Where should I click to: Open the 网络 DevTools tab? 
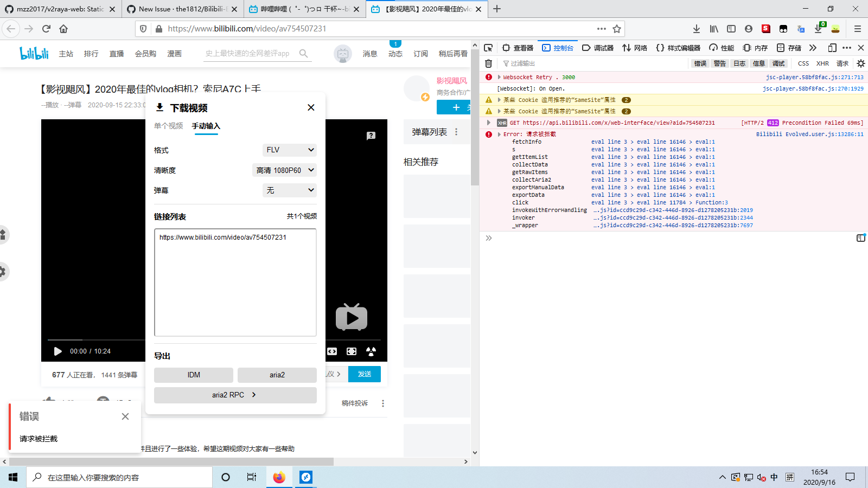point(635,48)
